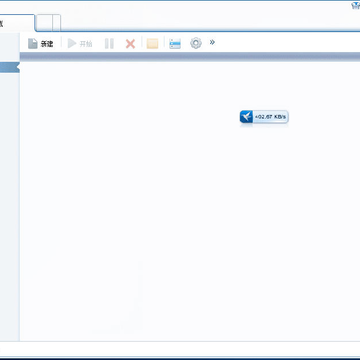Select the highlighted blue sidebar item
Screen dimensions: 360x360
click(9, 67)
